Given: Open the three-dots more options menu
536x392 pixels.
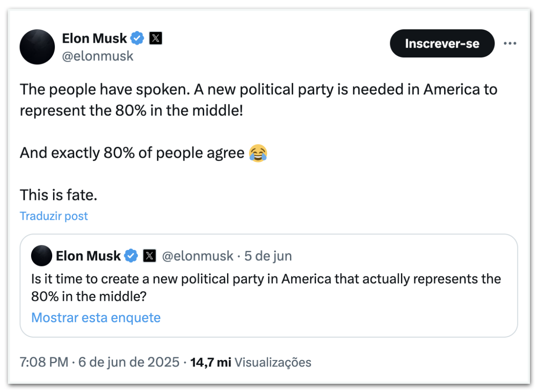Looking at the screenshot, I should 510,44.
